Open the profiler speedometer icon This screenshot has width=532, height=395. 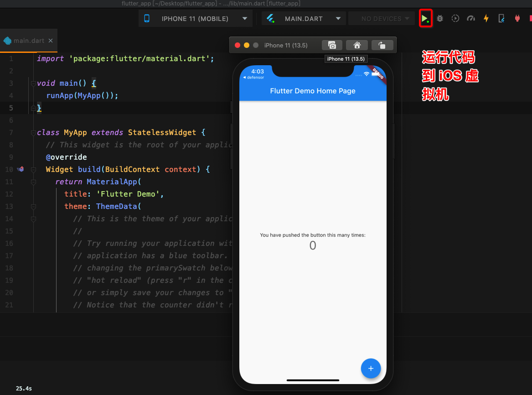[x=471, y=19]
